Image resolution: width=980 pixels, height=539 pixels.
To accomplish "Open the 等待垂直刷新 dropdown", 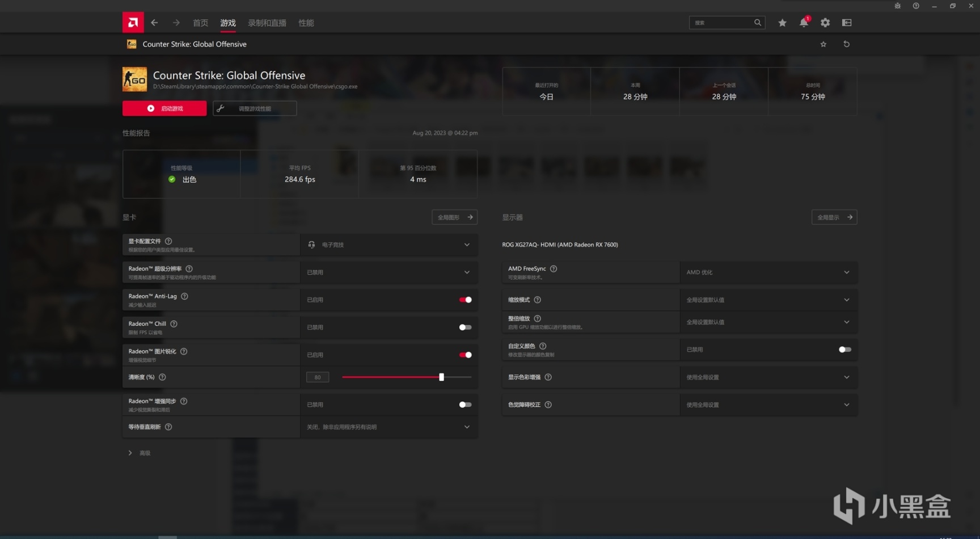I will click(x=389, y=427).
